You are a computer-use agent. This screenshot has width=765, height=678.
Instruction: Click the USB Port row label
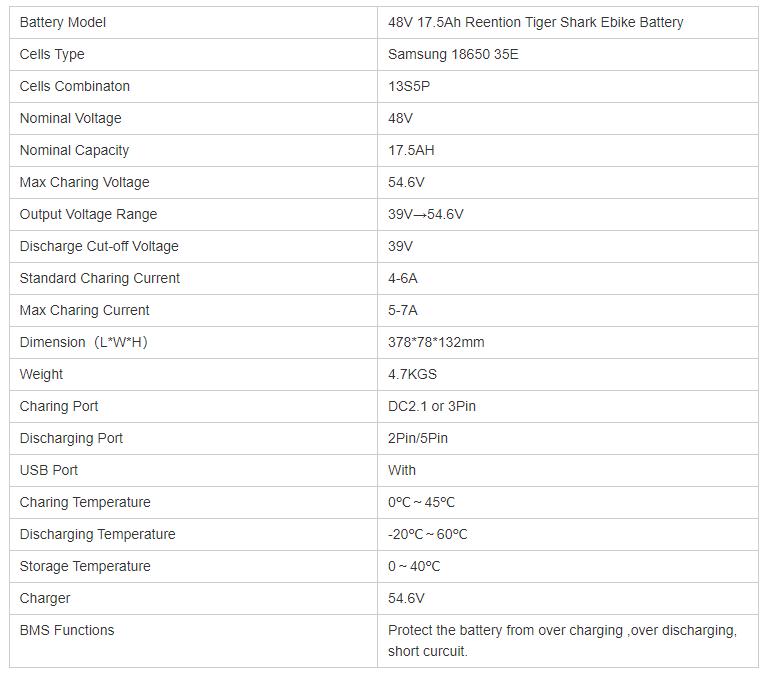(x=49, y=470)
